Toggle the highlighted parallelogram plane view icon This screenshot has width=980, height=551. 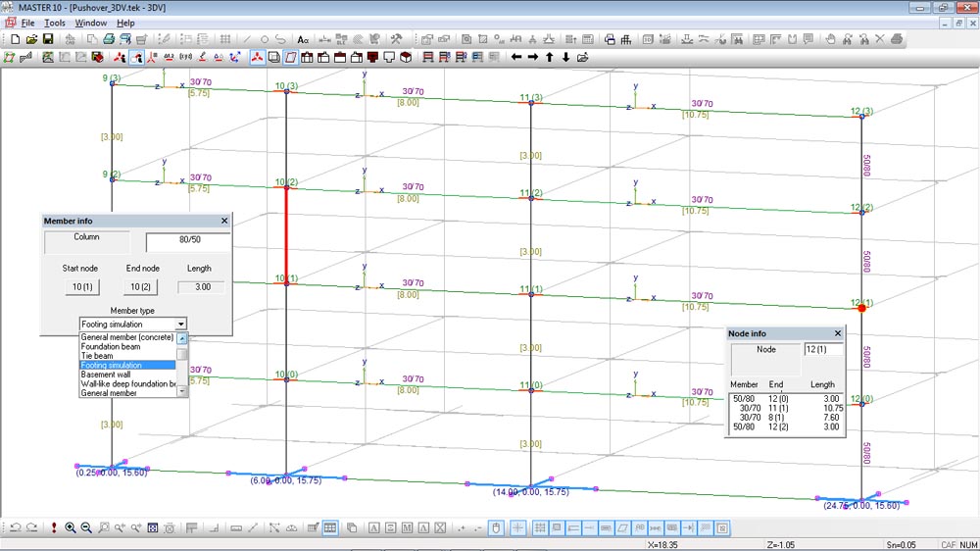pyautogui.click(x=291, y=58)
